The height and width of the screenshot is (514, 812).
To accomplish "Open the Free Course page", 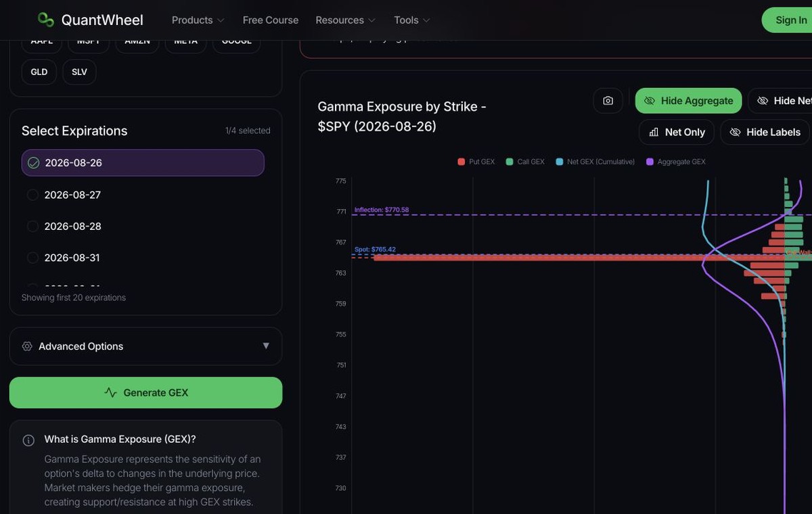I will (x=271, y=20).
